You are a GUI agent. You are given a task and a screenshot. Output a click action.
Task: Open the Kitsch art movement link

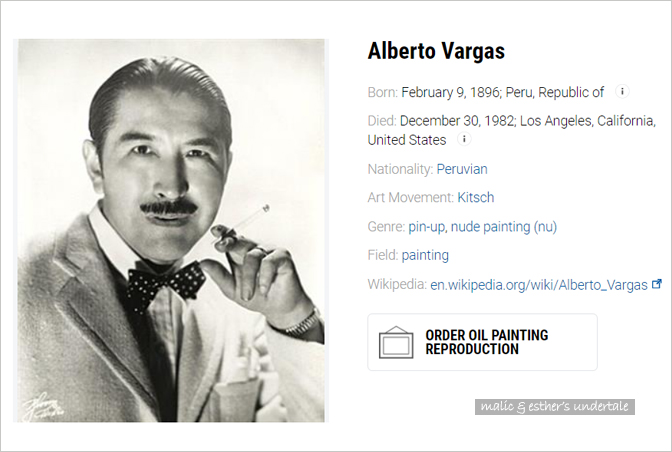pyautogui.click(x=476, y=198)
